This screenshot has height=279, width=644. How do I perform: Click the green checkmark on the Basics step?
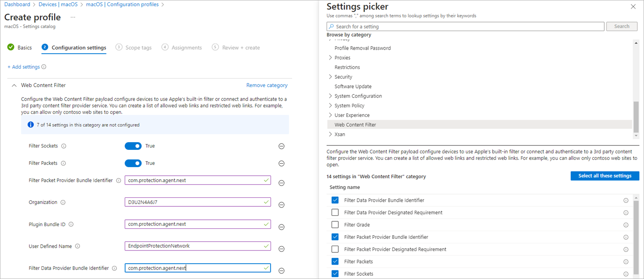(x=10, y=47)
